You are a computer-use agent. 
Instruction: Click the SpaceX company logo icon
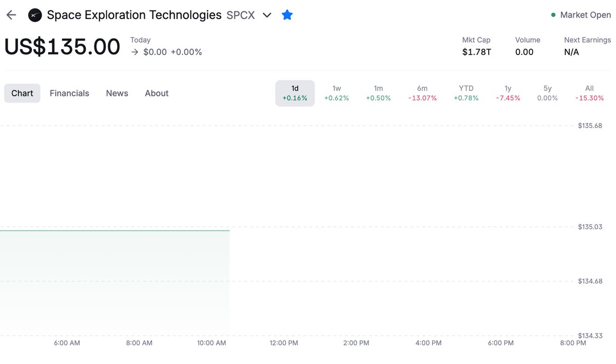click(x=35, y=15)
